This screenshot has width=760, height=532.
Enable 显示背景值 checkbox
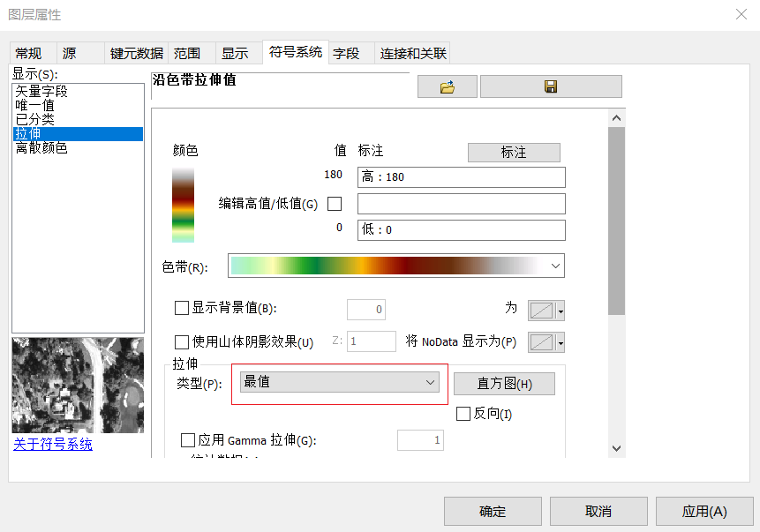[181, 308]
